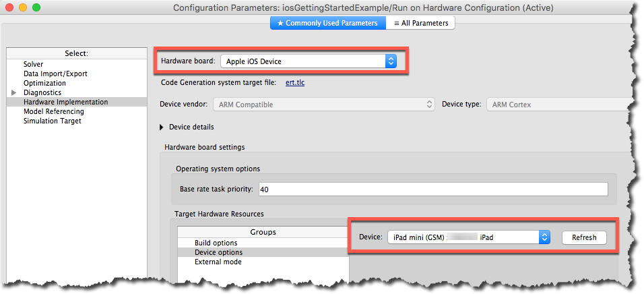The width and height of the screenshot is (644, 294).
Task: Select Hardware Implementation category
Action: tap(65, 102)
